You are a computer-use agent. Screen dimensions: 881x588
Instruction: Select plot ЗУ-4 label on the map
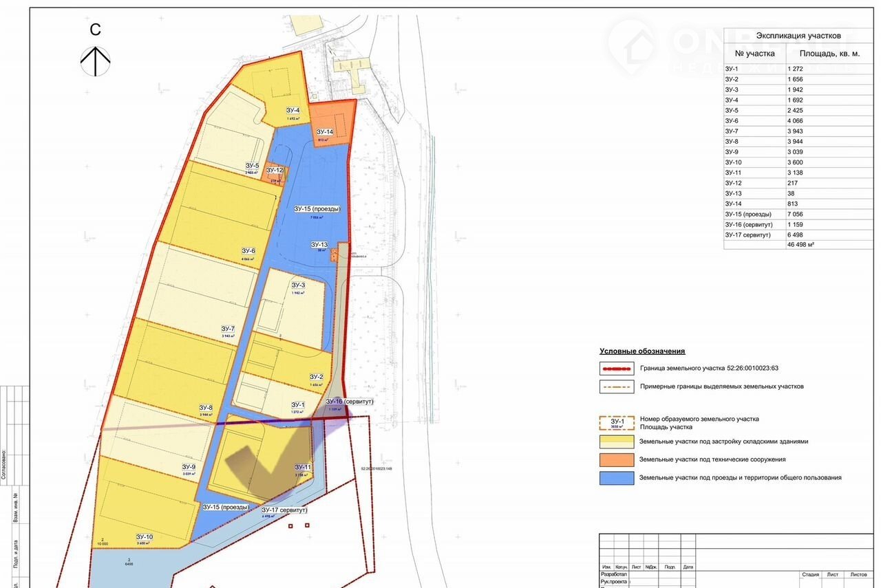click(x=293, y=111)
